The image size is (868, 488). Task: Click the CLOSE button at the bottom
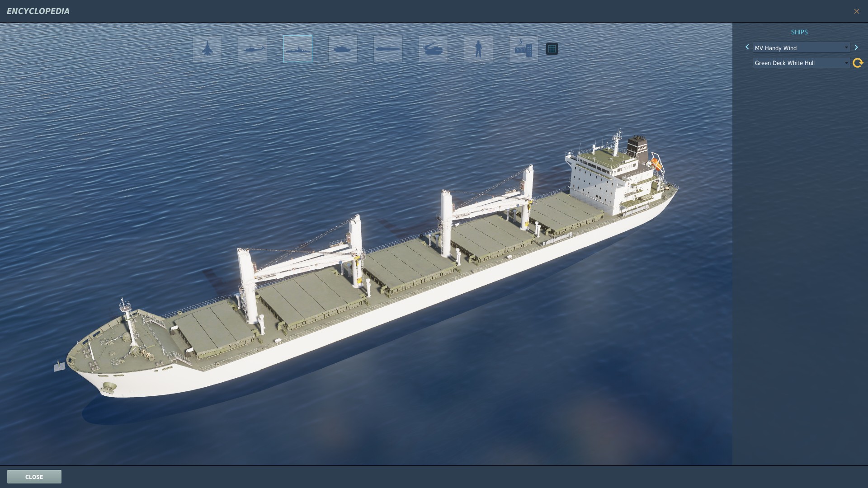point(34,477)
